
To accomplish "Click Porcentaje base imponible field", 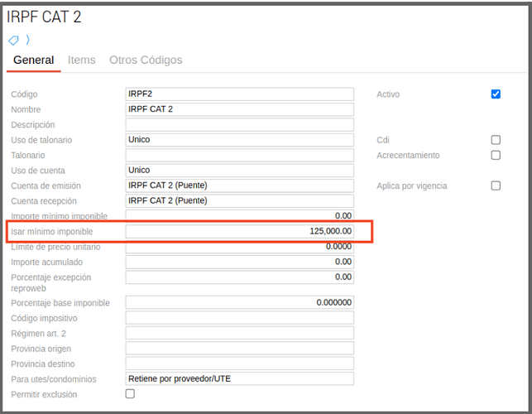I will pyautogui.click(x=240, y=302).
